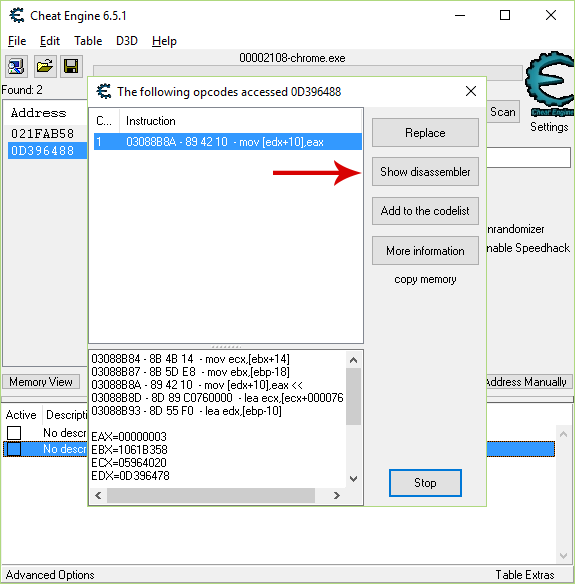Click the EBX=1061B358 register value
The width and height of the screenshot is (575, 584).
129,450
